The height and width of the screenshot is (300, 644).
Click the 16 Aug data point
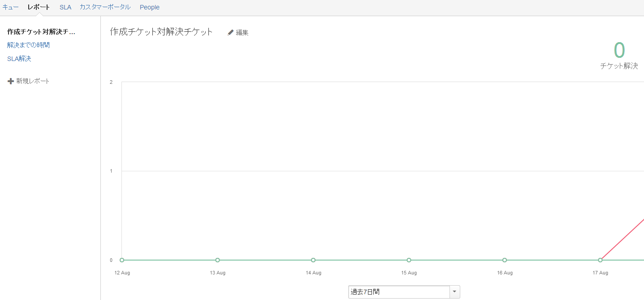[505, 260]
